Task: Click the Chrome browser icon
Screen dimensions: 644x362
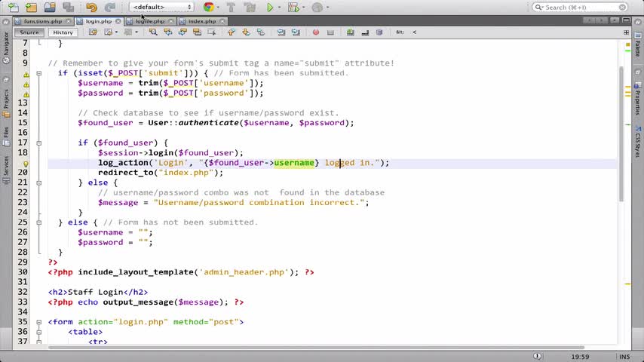Action: click(209, 7)
